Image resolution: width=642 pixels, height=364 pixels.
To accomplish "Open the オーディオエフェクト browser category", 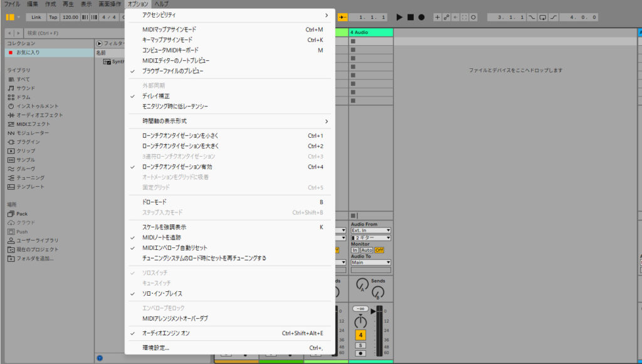I will (x=39, y=115).
